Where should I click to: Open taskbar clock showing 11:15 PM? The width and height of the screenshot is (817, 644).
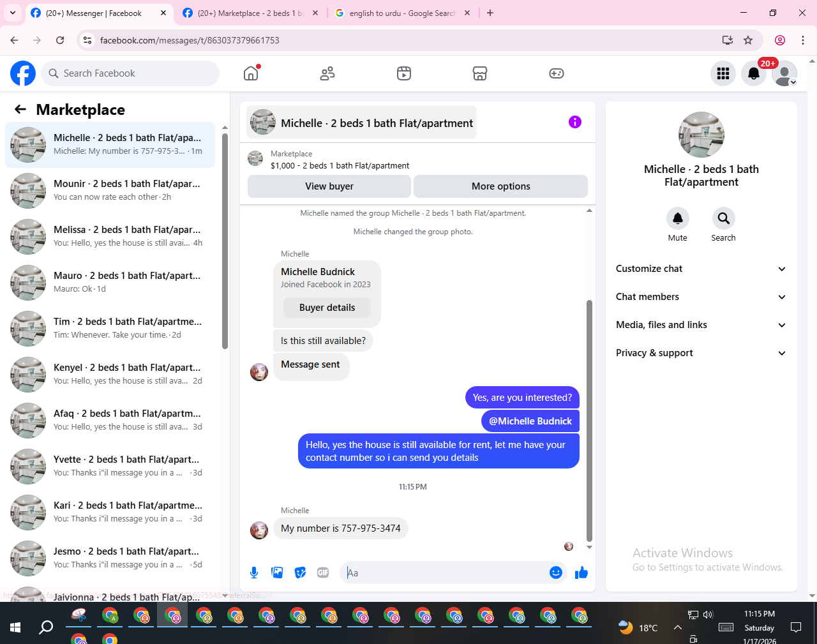tap(760, 614)
